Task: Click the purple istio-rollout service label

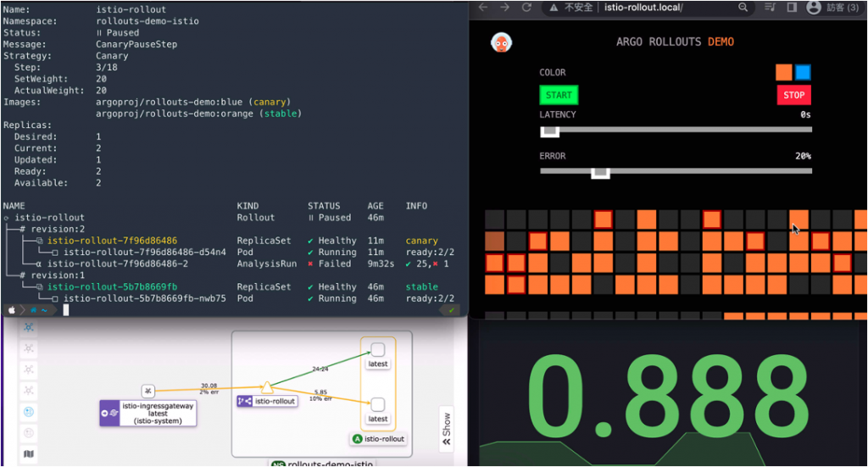Action: pos(267,401)
